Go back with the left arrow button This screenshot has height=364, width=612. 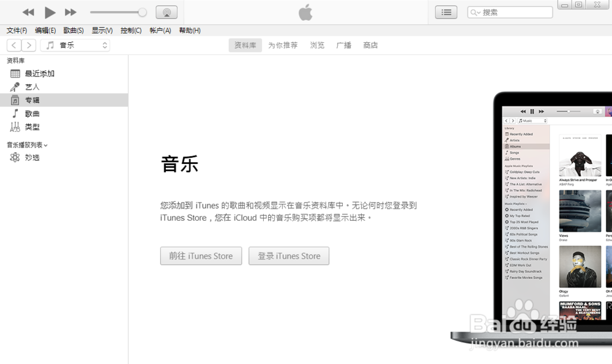[14, 45]
